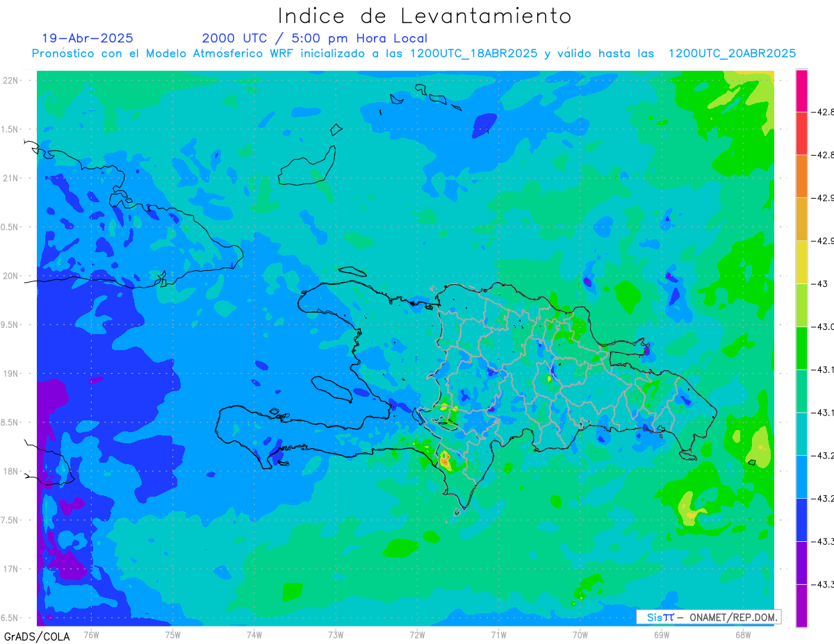The width and height of the screenshot is (834, 644).
Task: Select the bright green swatch in the scale
Action: 801,348
